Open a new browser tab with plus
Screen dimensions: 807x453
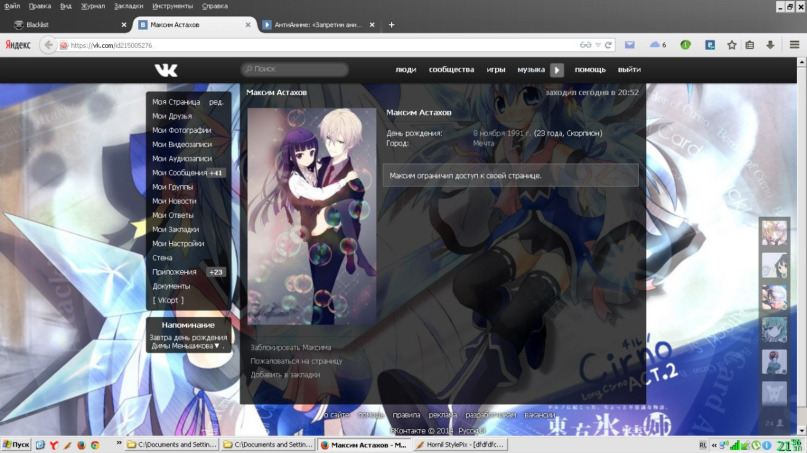[391, 25]
